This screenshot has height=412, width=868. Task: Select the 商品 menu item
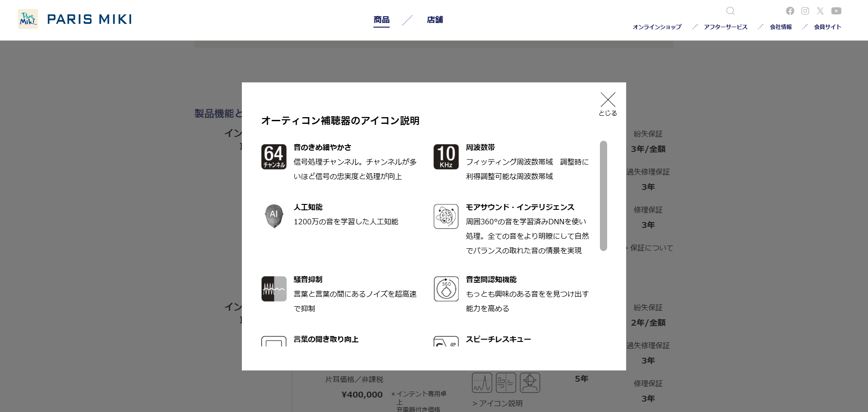(x=381, y=20)
